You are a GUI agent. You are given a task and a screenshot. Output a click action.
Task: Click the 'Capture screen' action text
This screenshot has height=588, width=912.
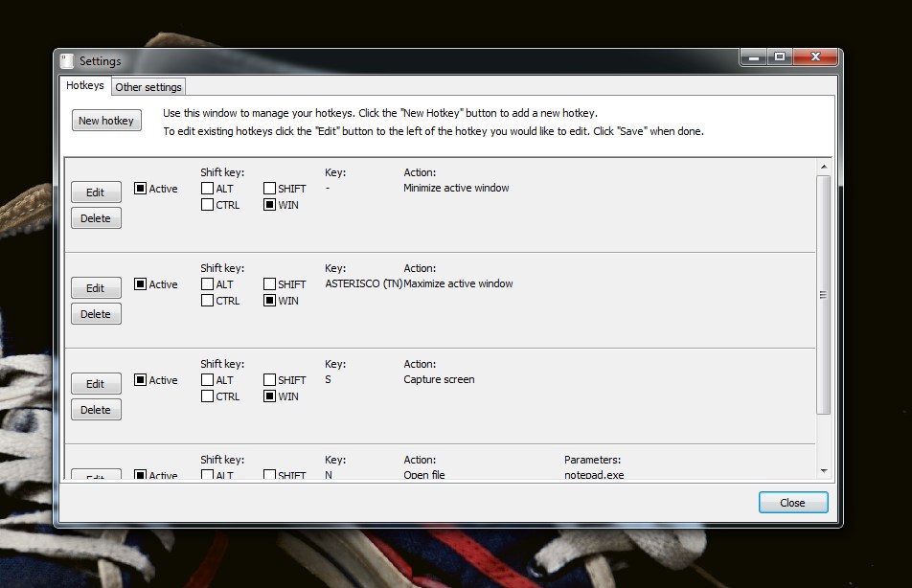[x=439, y=379]
